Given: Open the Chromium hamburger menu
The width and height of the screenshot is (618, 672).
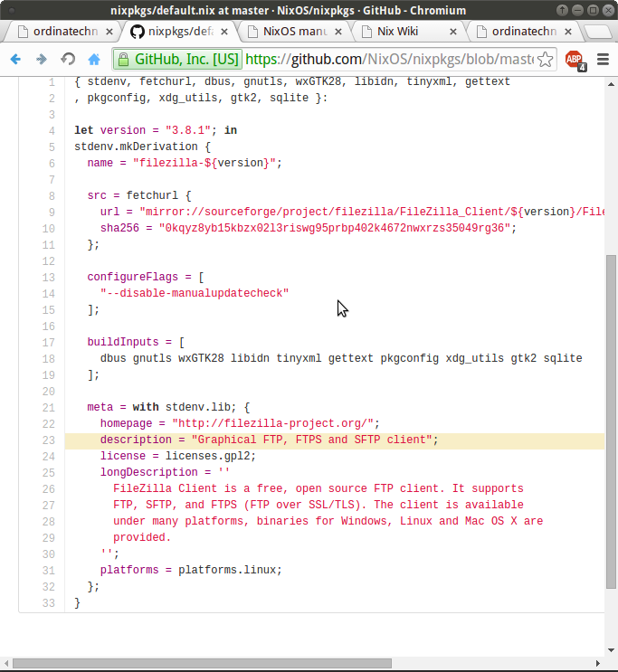Looking at the screenshot, I should tap(603, 59).
